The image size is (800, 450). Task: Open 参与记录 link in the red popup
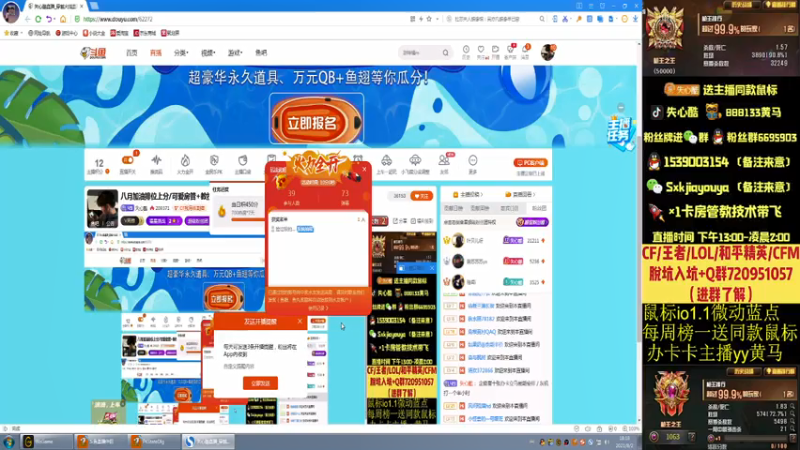pos(318,308)
